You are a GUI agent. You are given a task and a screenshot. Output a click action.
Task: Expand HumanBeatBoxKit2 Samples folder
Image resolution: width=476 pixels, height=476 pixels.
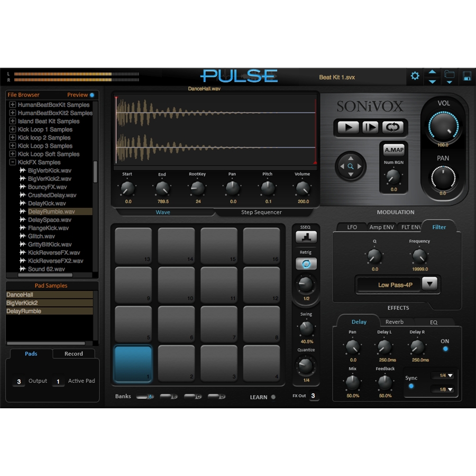(x=13, y=113)
